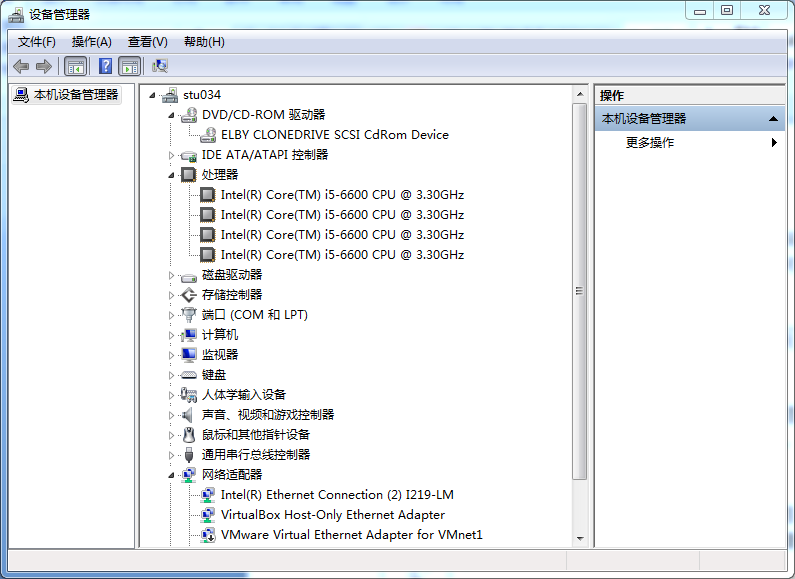
Task: Maximize the 设备管理器 window
Action: click(x=727, y=10)
